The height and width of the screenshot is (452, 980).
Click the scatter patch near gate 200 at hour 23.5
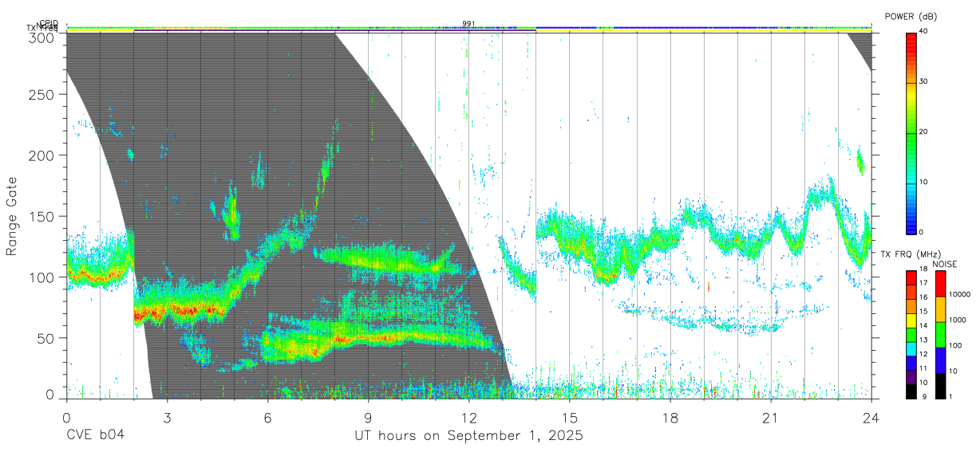859,161
